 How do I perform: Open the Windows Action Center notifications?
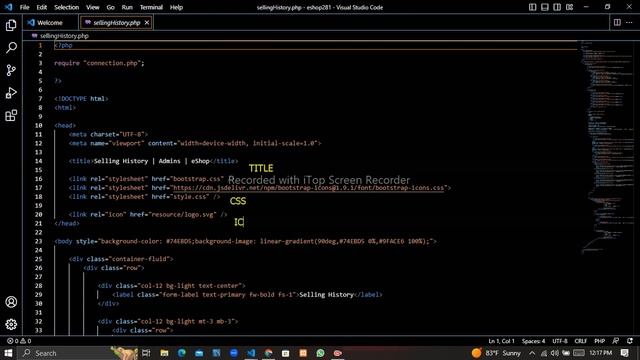point(624,353)
